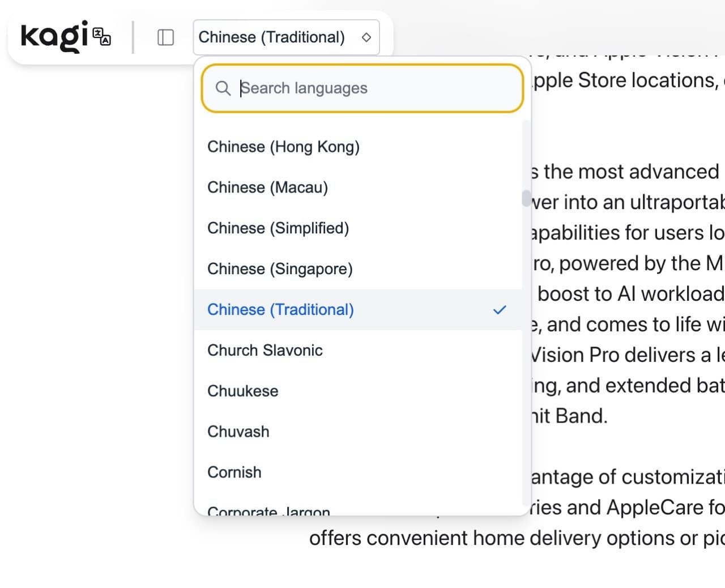Pick Chuvash as the language
Screen dimensions: 725x588
(x=238, y=432)
